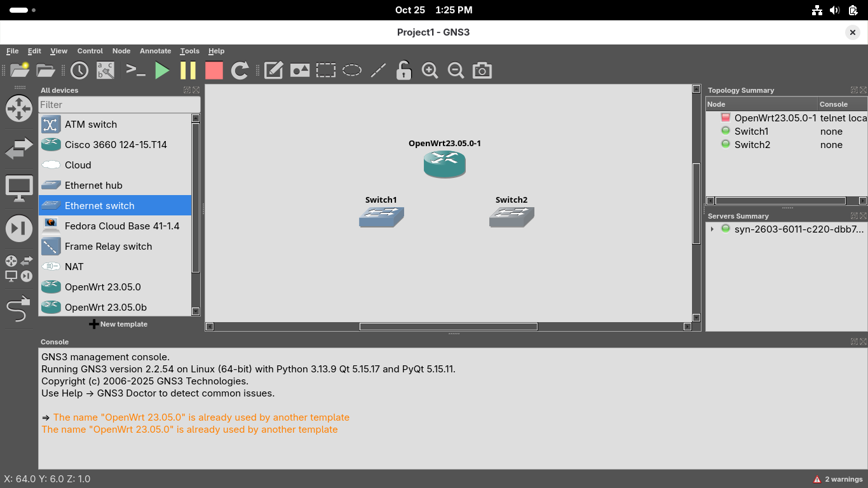
Task: Toggle the draw rectangle tool
Action: 326,71
